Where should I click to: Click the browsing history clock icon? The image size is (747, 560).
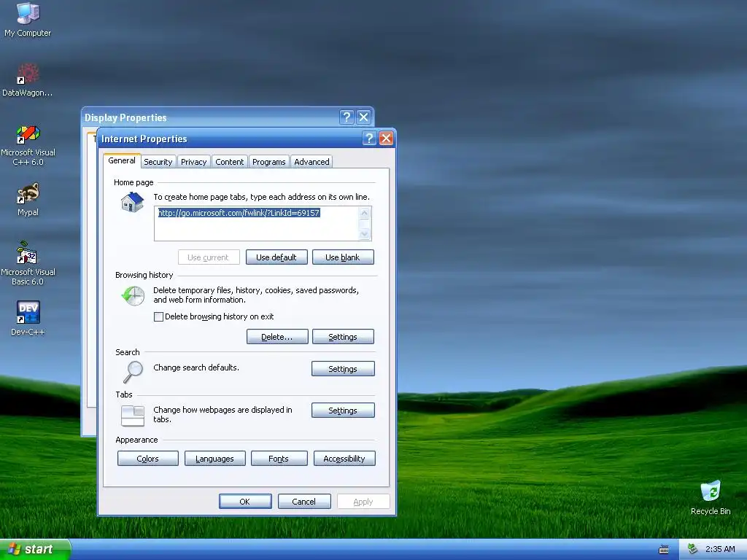coord(133,296)
